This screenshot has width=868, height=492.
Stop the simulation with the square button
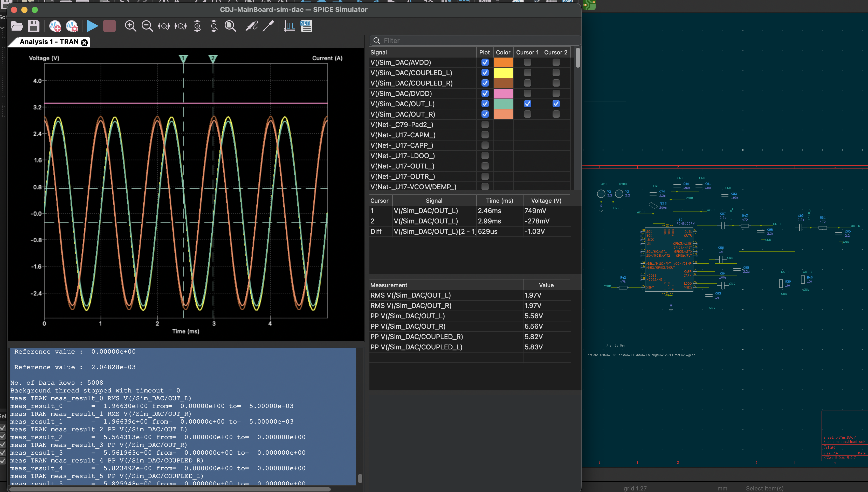click(x=109, y=26)
